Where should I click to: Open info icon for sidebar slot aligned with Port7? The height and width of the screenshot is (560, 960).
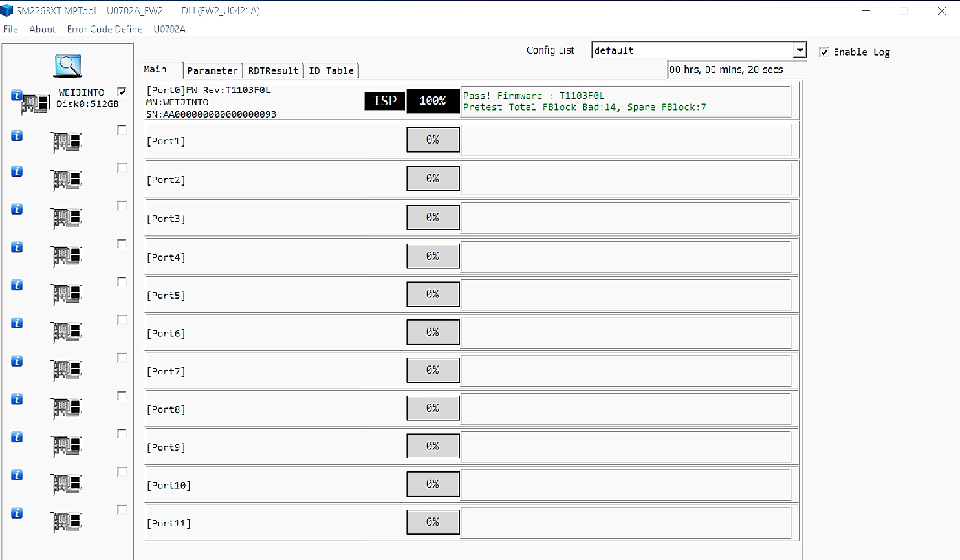pos(17,361)
